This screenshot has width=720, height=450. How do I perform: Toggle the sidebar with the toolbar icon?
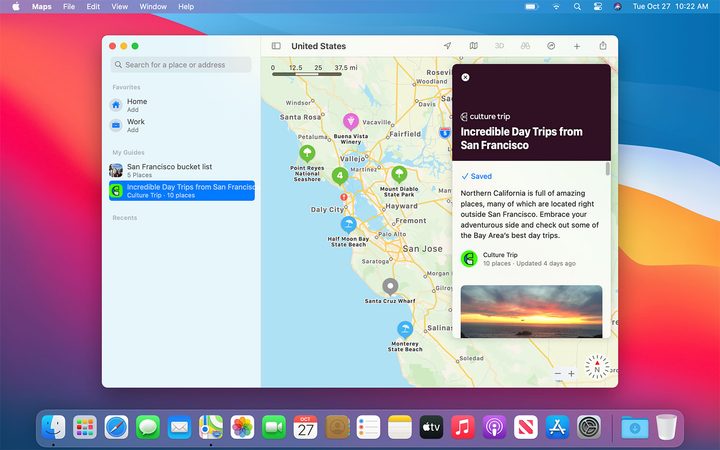tap(276, 46)
